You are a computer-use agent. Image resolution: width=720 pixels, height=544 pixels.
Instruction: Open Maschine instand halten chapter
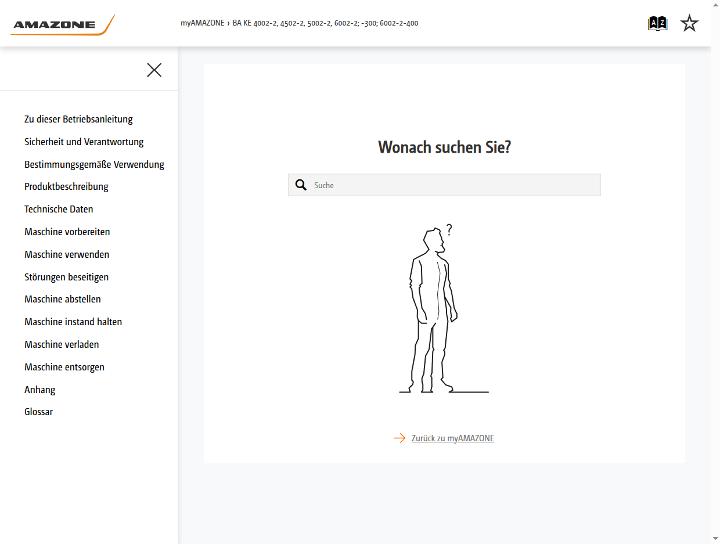click(73, 322)
